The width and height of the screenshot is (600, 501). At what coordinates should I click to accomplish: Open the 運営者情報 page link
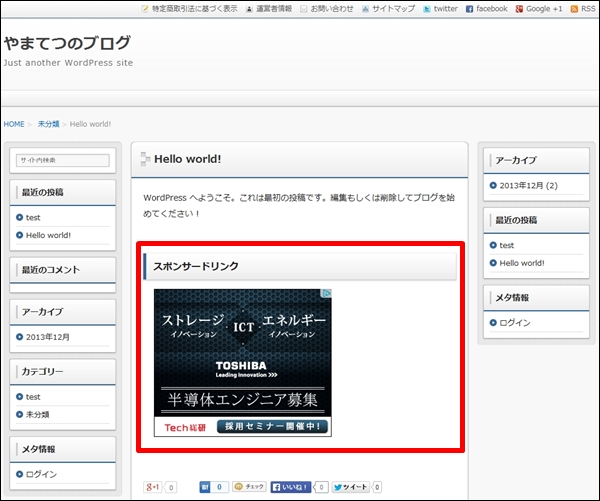[274, 8]
